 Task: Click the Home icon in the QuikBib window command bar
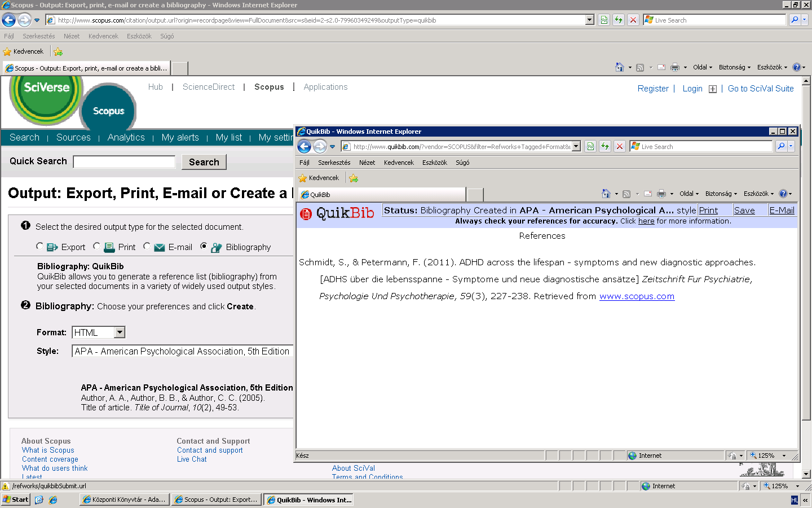point(606,194)
